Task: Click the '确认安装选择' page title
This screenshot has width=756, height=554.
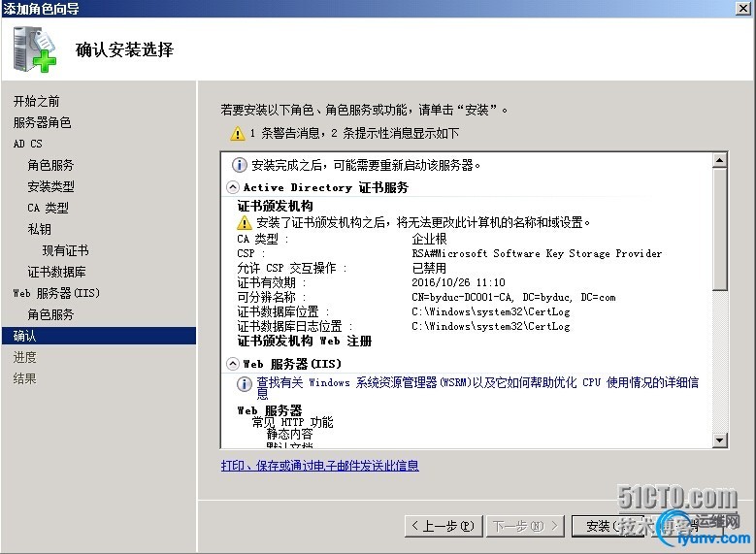Action: click(124, 49)
